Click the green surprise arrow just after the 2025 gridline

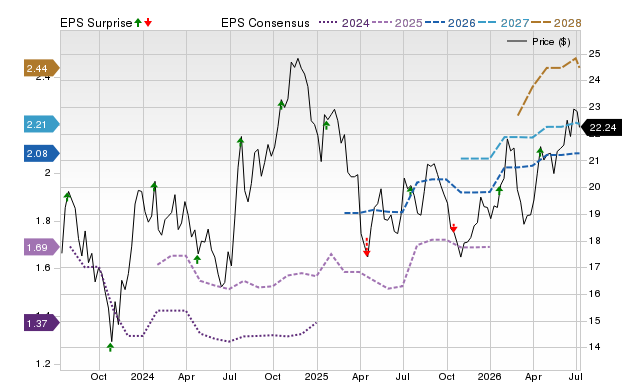tap(326, 125)
